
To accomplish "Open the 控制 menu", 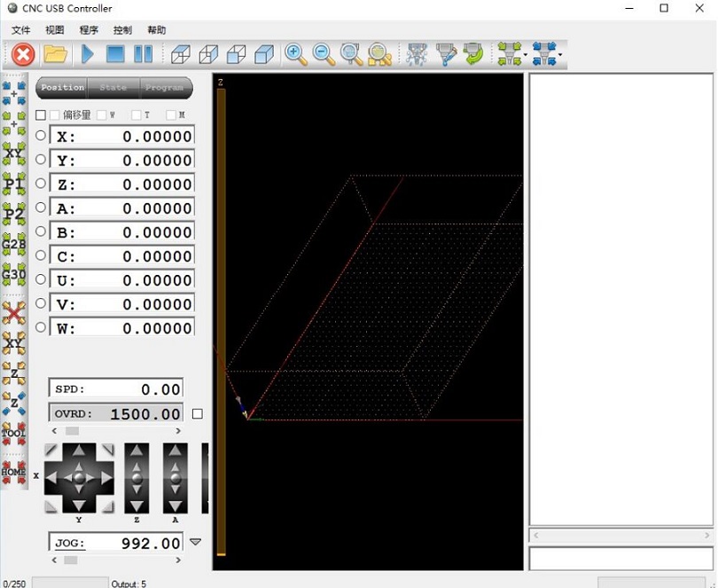I will click(x=122, y=30).
